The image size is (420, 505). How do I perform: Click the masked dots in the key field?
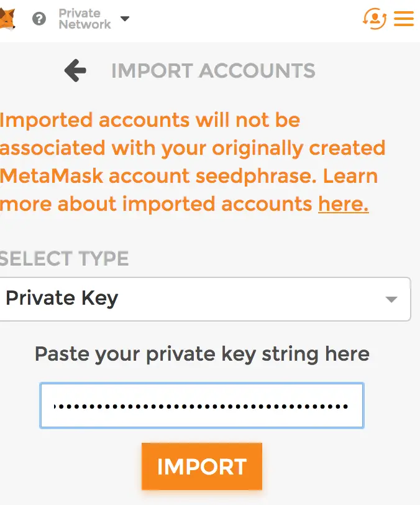(x=202, y=406)
